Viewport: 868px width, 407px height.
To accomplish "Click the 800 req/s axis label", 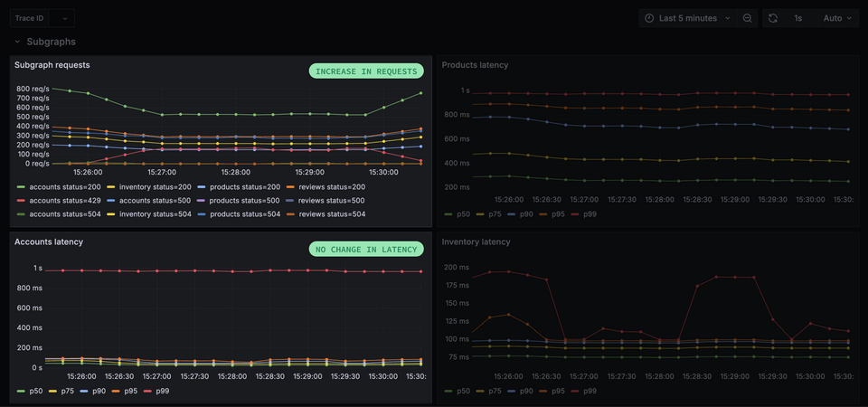I will pyautogui.click(x=33, y=89).
